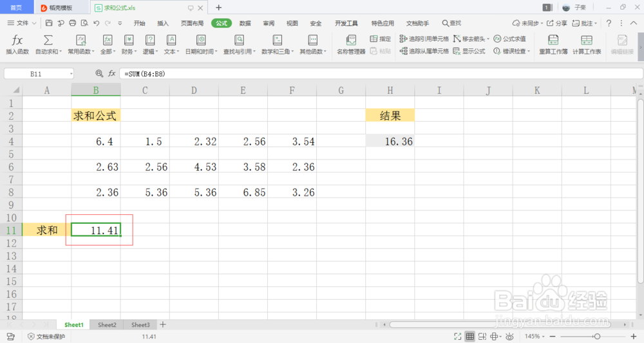Switch to normal grid view in status bar
The height and width of the screenshot is (343, 644).
(x=470, y=337)
